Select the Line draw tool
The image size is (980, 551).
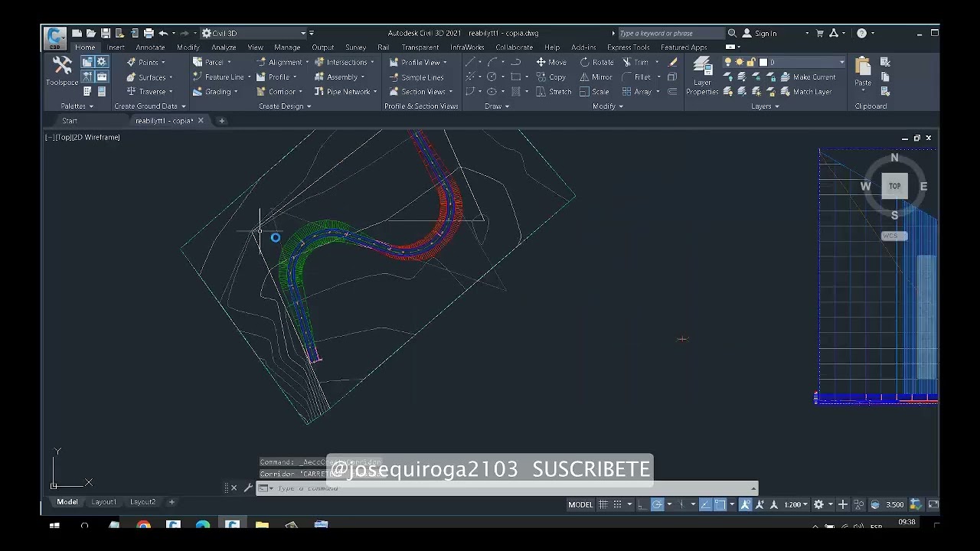(471, 62)
